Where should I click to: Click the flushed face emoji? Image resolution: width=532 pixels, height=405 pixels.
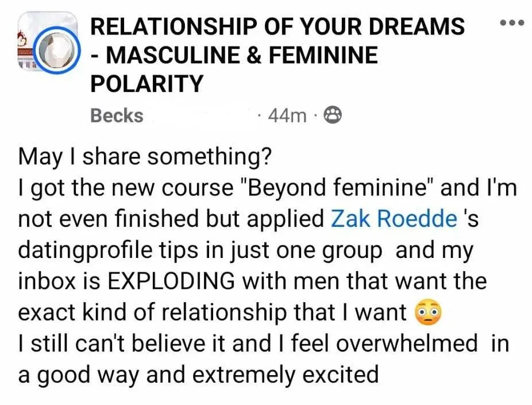[x=429, y=312]
